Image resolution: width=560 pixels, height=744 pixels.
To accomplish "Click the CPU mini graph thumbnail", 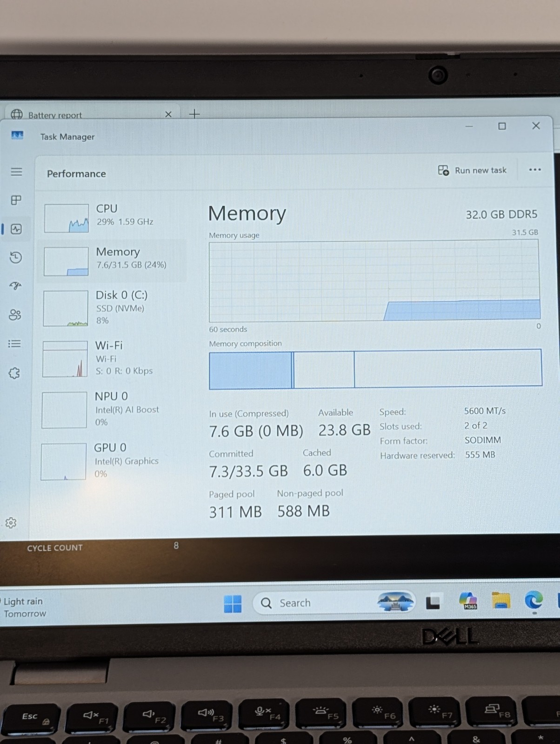I will click(x=67, y=218).
